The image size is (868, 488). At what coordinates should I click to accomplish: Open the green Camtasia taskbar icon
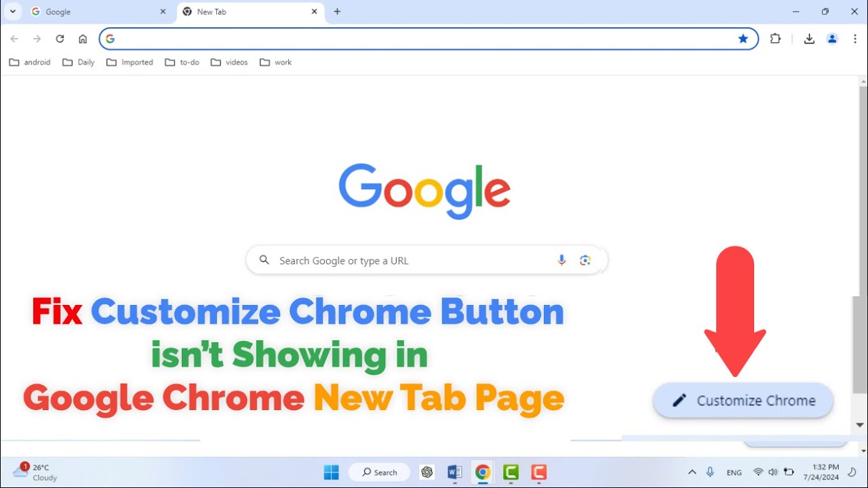pyautogui.click(x=511, y=472)
